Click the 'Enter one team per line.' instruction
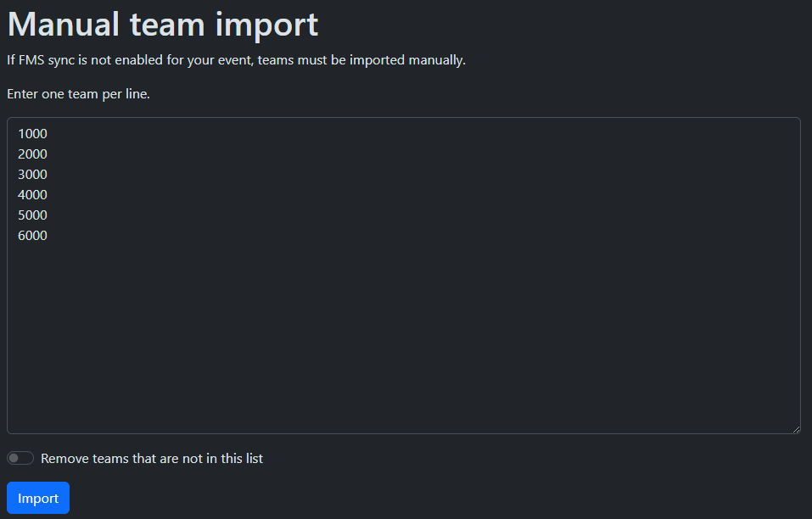This screenshot has width=812, height=519. [x=78, y=94]
